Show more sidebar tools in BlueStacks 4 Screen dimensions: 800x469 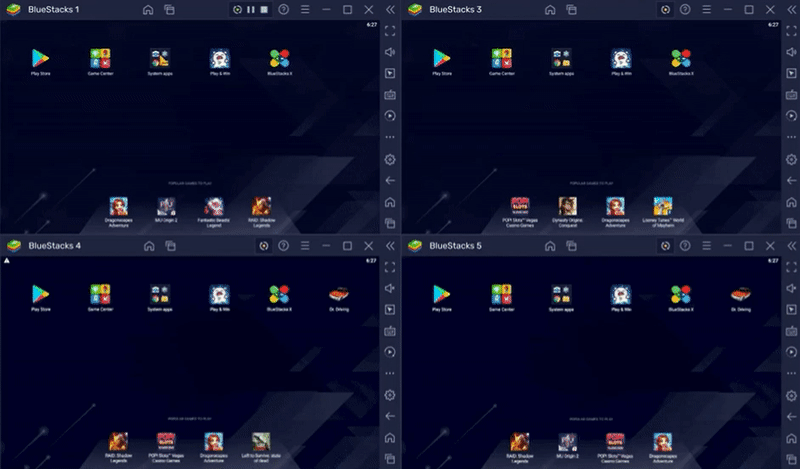390,373
